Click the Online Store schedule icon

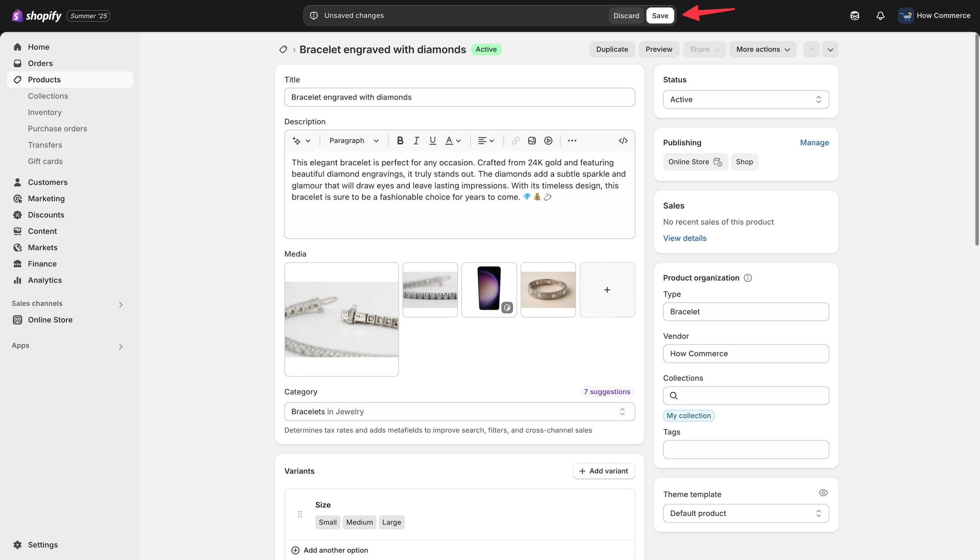pos(718,162)
